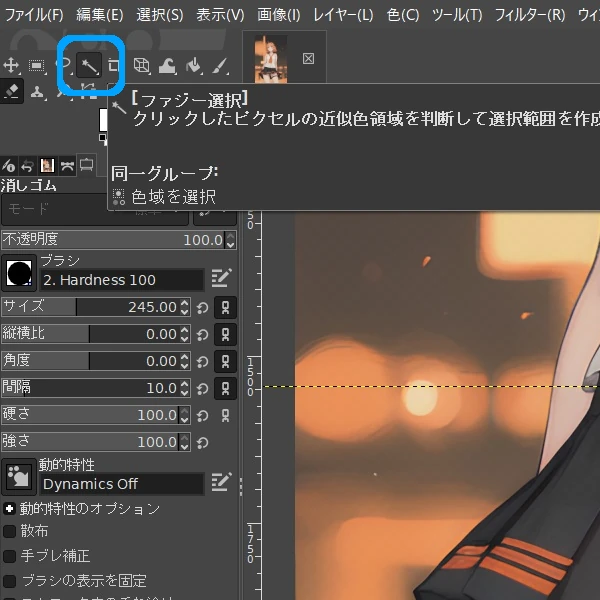Image resolution: width=600 pixels, height=600 pixels.
Task: Select the Rectangle Select tool
Action: click(37, 66)
